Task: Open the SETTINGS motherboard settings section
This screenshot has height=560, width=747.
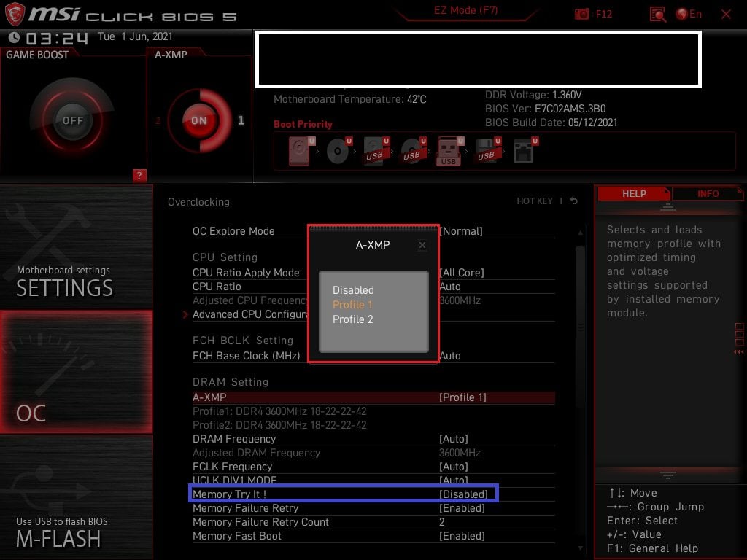Action: [76, 248]
